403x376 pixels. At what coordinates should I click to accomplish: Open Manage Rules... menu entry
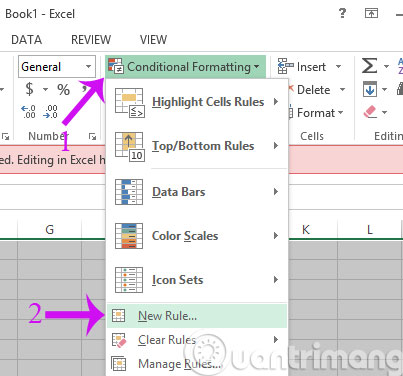[197, 364]
